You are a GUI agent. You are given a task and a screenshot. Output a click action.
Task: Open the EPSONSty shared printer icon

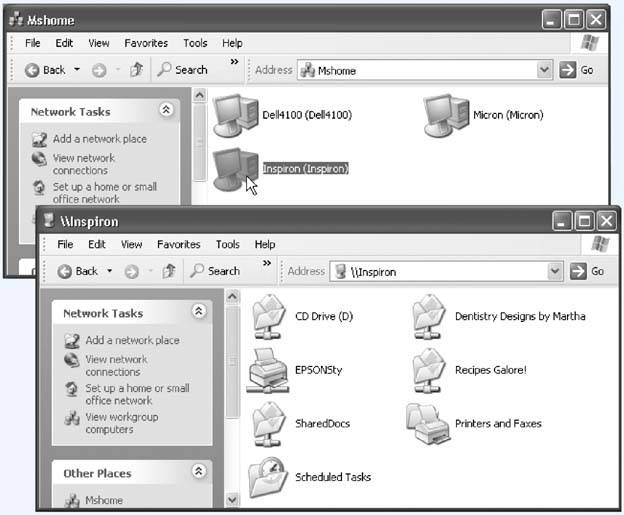267,371
